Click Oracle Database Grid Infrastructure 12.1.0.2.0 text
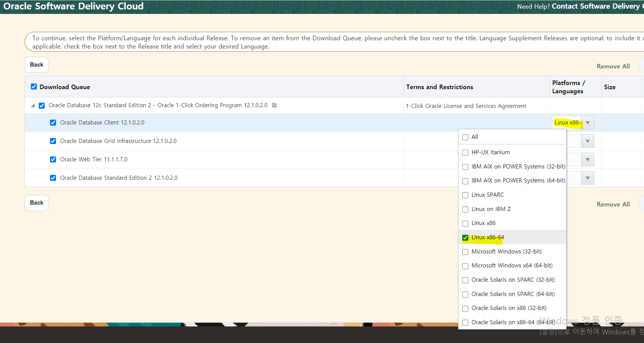 coord(118,141)
